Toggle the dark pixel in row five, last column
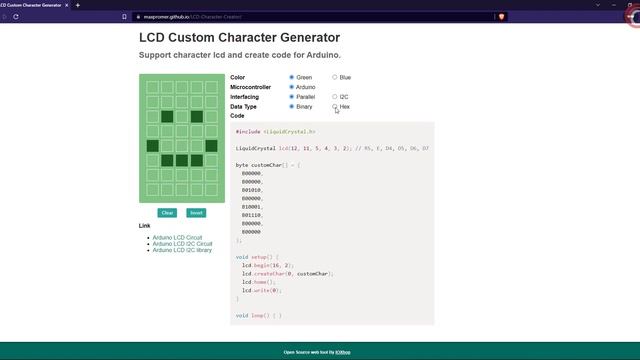Viewport: 640px width, 360px height. 211,146
